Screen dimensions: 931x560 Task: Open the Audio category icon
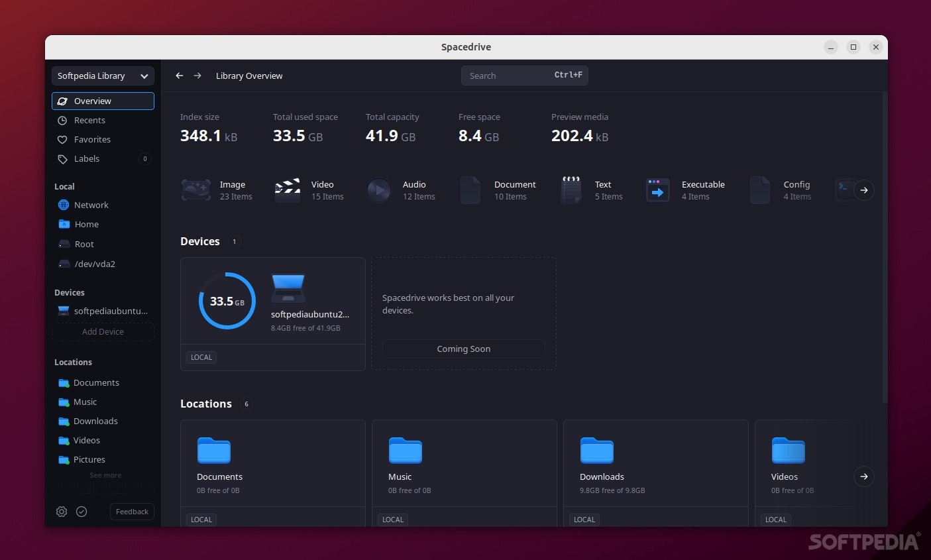pos(379,190)
